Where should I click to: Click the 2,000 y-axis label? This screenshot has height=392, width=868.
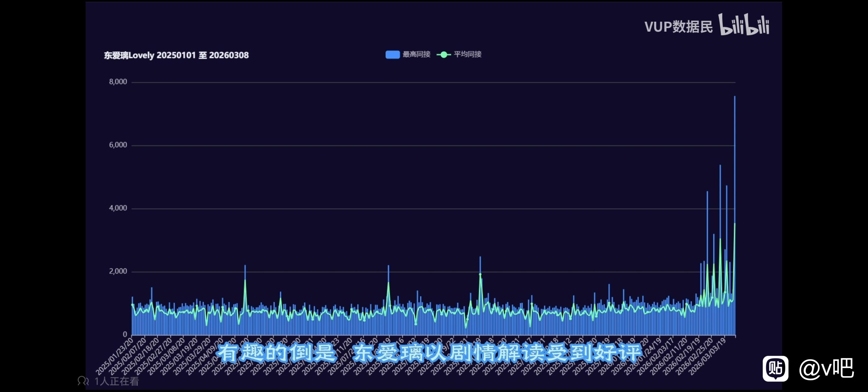[x=118, y=271]
